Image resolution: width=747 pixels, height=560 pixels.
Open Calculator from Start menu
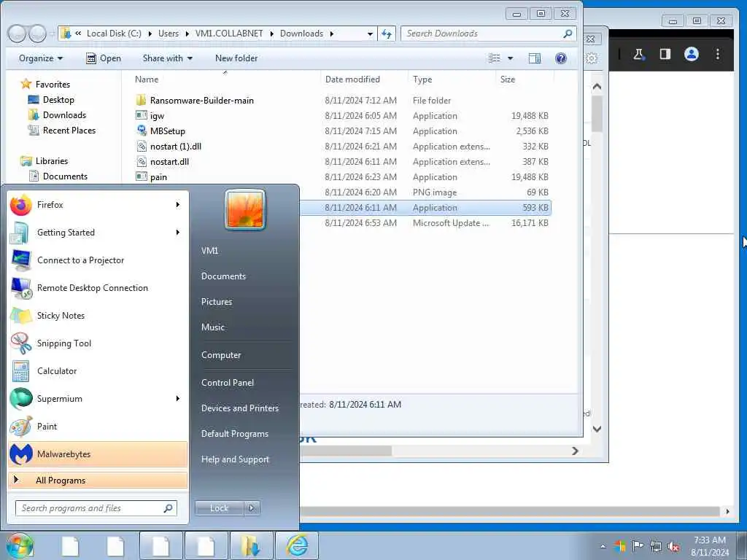pos(98,371)
